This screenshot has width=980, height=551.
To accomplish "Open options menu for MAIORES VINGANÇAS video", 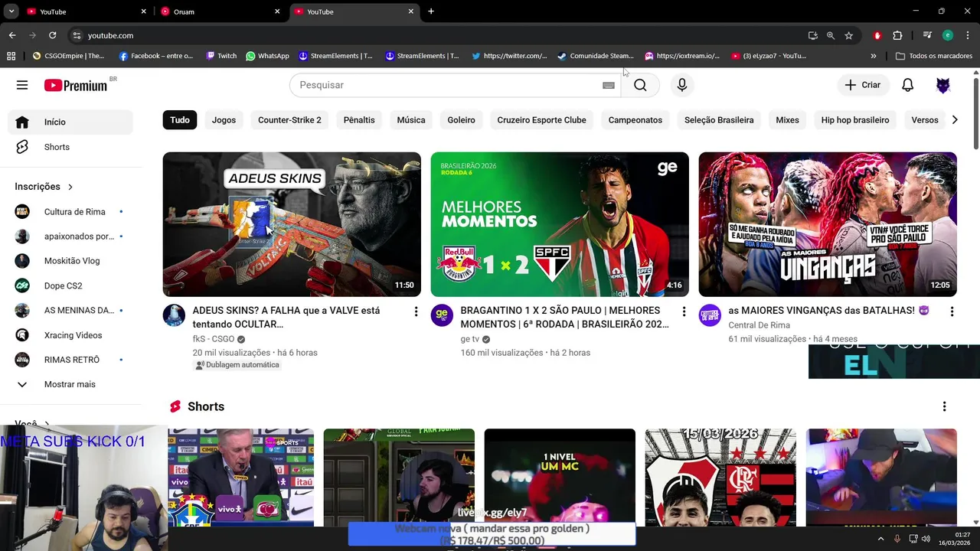I will pos(952,311).
